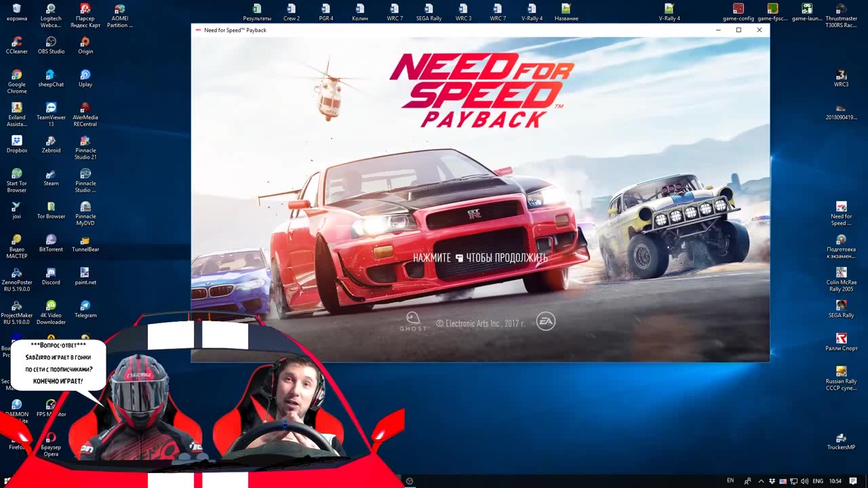Open paint.net desktop shortcut
Screen dimensions: 868x488
pyautogui.click(x=85, y=277)
